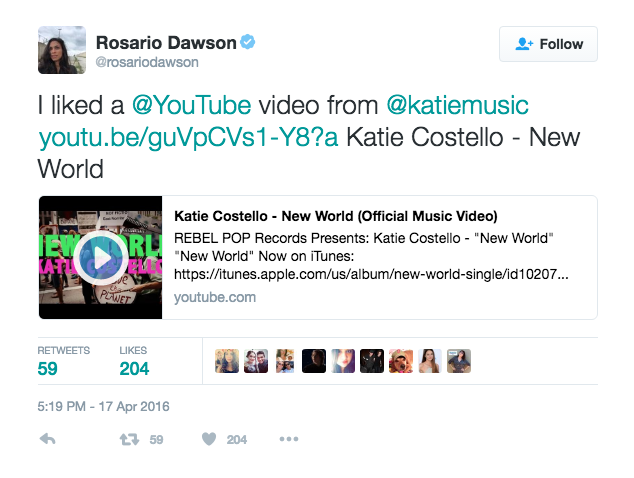The width and height of the screenshot is (634, 478).
Task: Open the first liker avatar with long dark hair
Action: pos(227,361)
